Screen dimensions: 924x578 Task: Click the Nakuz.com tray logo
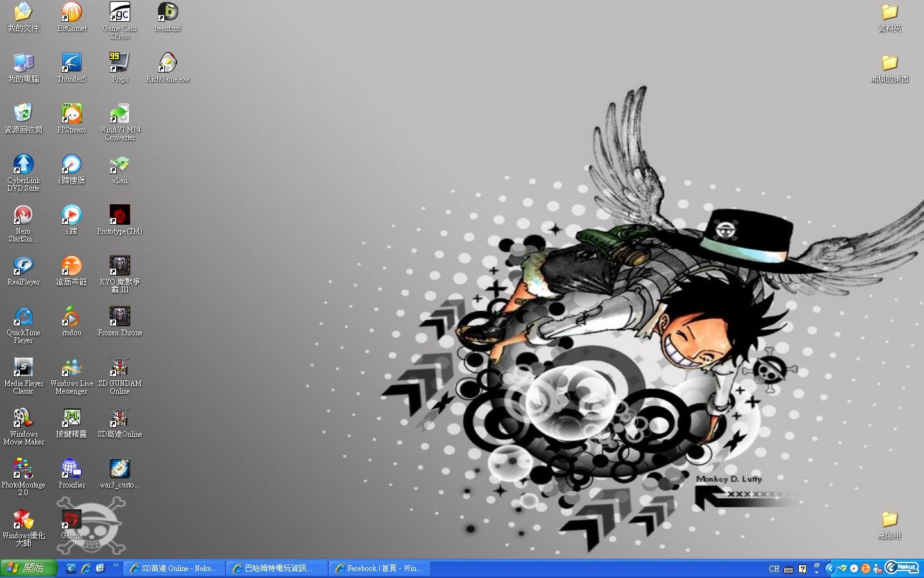tap(902, 568)
